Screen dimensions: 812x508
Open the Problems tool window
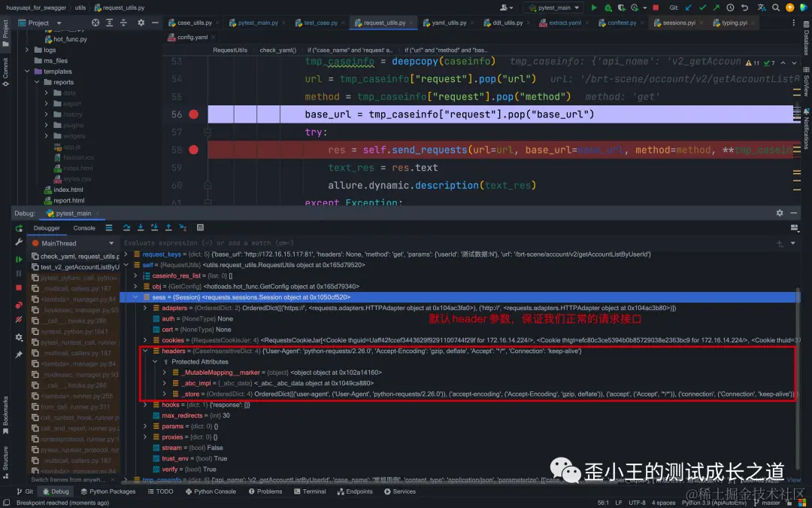click(265, 491)
